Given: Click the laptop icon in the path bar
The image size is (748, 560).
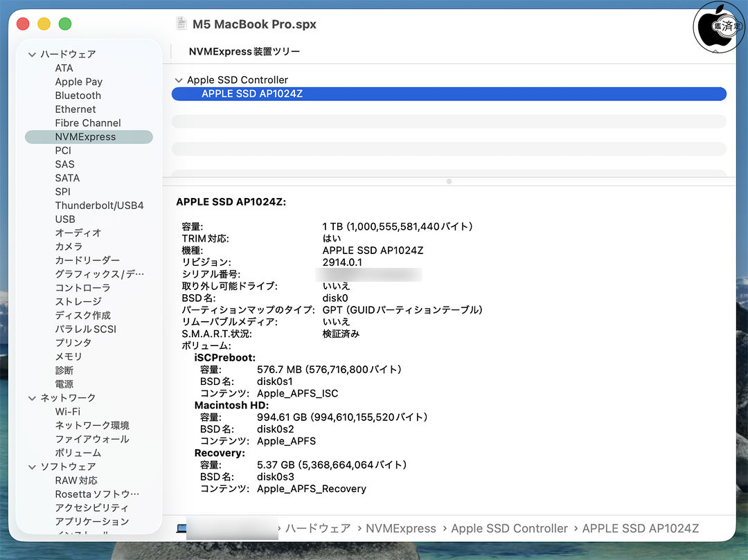Looking at the screenshot, I should click(x=181, y=529).
